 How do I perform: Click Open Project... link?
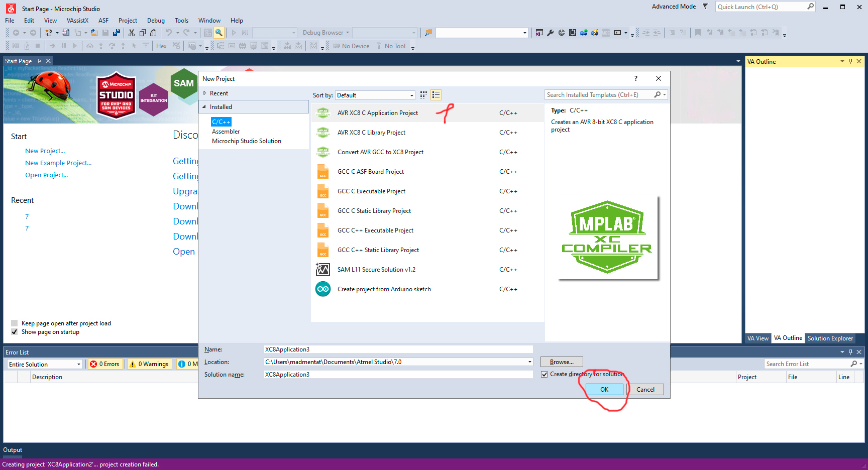[x=47, y=175]
